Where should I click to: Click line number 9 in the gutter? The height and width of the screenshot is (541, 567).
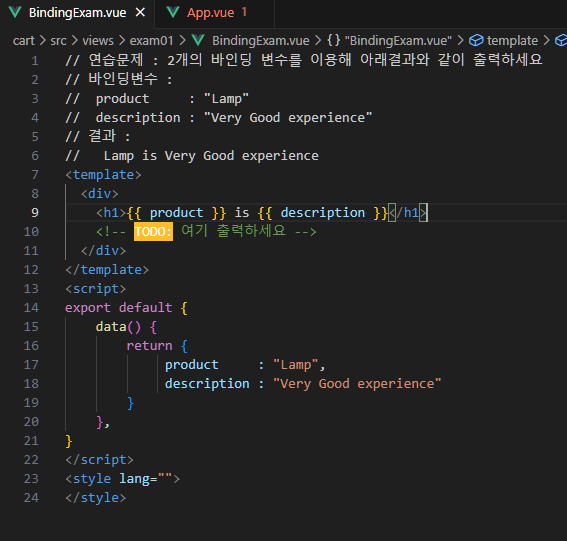pyautogui.click(x=35, y=213)
